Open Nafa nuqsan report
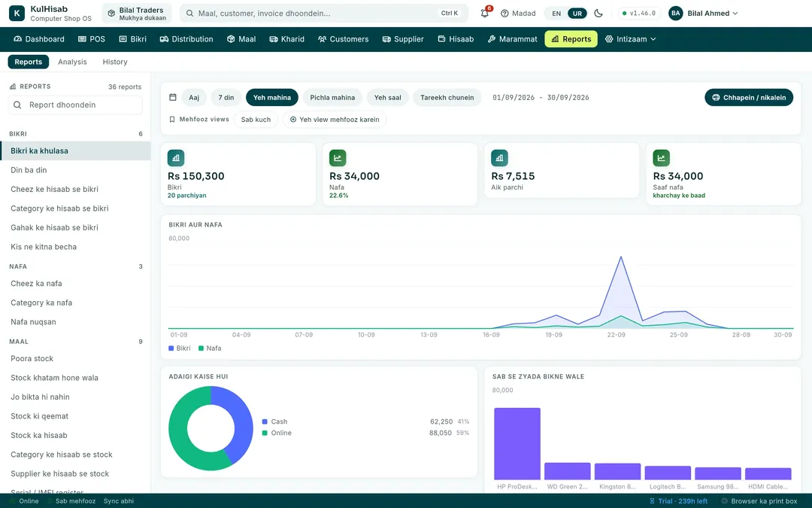 [x=75, y=322]
